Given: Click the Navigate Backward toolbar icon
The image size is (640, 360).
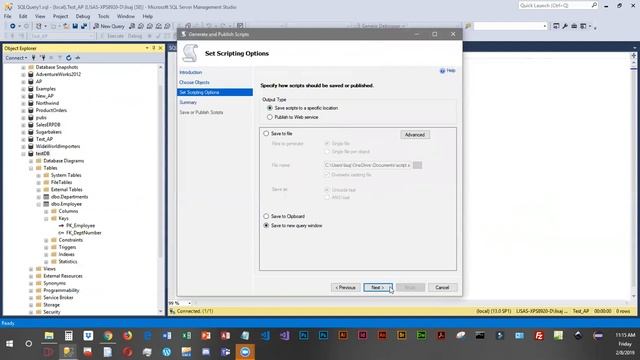Looking at the screenshot, I should 13,26.
